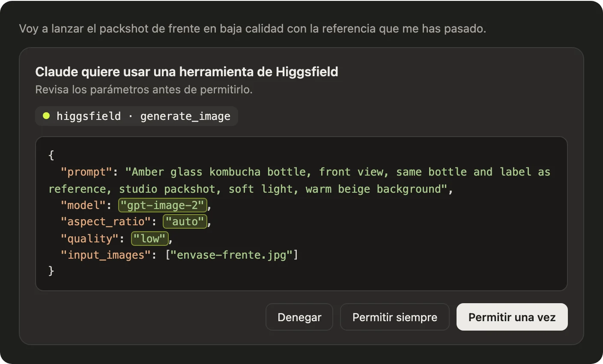Click the "envase-frente.jpg" input image name
Screen dimensions: 603x364
pyautogui.click(x=232, y=255)
